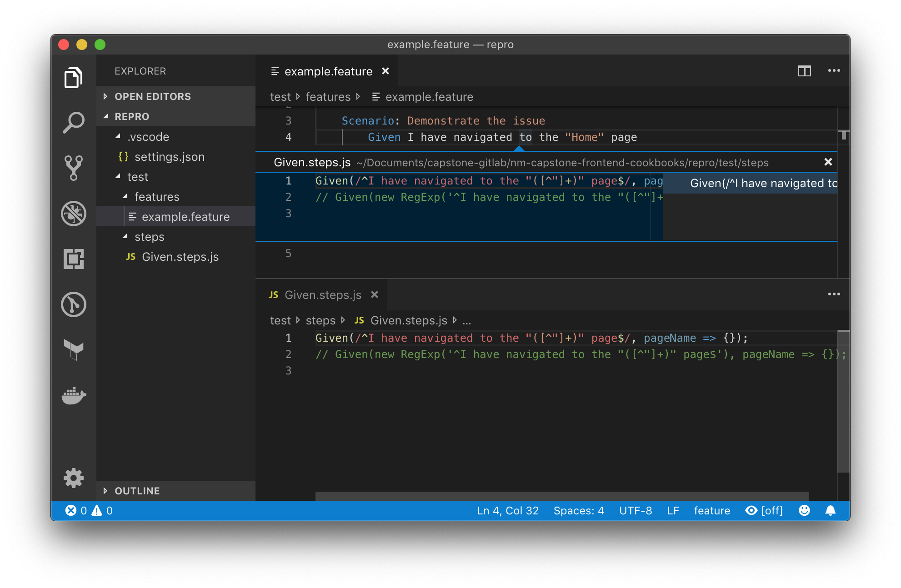The width and height of the screenshot is (901, 588).
Task: Close the Given.steps.js peek view
Action: coord(828,162)
